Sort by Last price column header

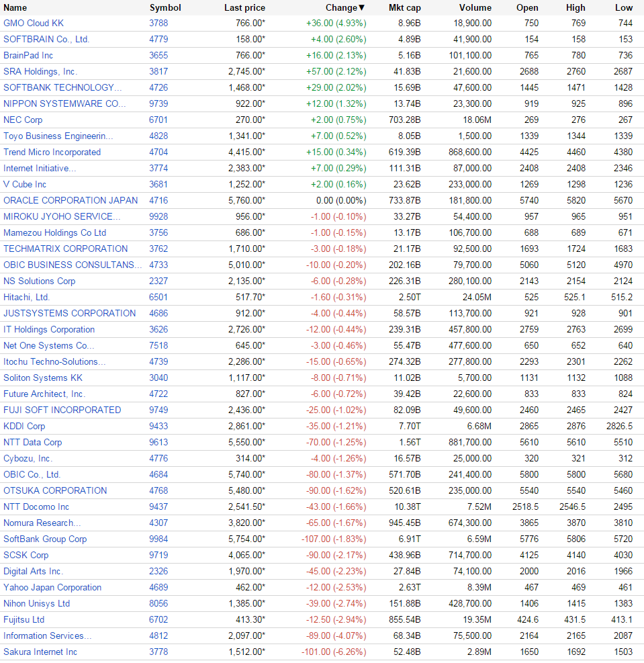(x=244, y=7)
